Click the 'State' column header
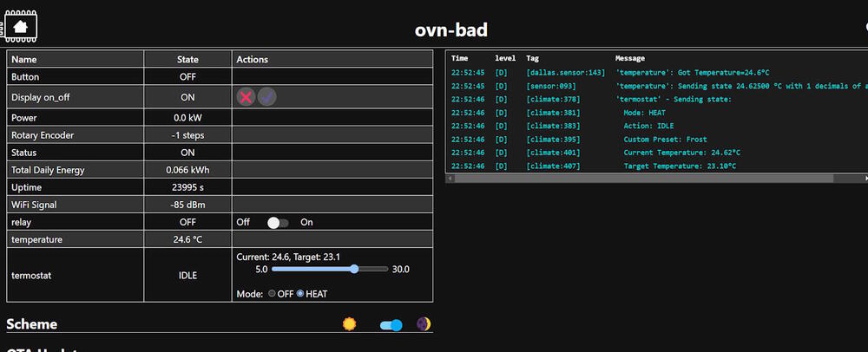This screenshot has height=352, width=868. click(187, 59)
